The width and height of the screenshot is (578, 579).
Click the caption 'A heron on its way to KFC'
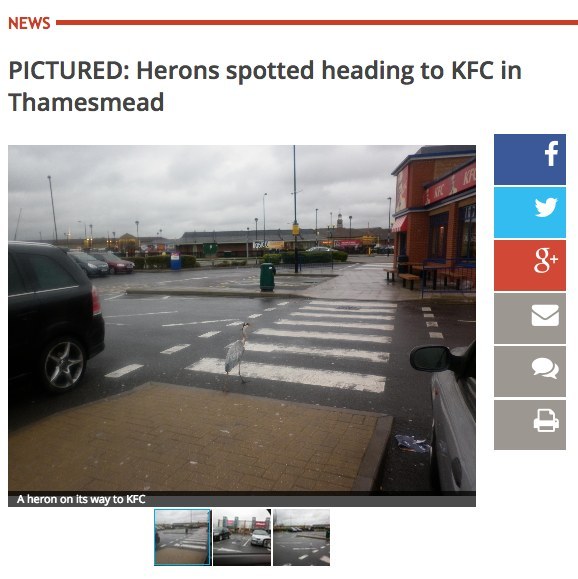[x=81, y=499]
